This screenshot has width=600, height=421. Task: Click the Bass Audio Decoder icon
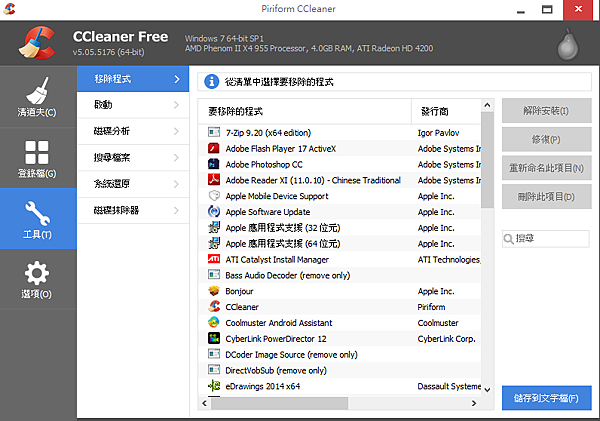(214, 275)
